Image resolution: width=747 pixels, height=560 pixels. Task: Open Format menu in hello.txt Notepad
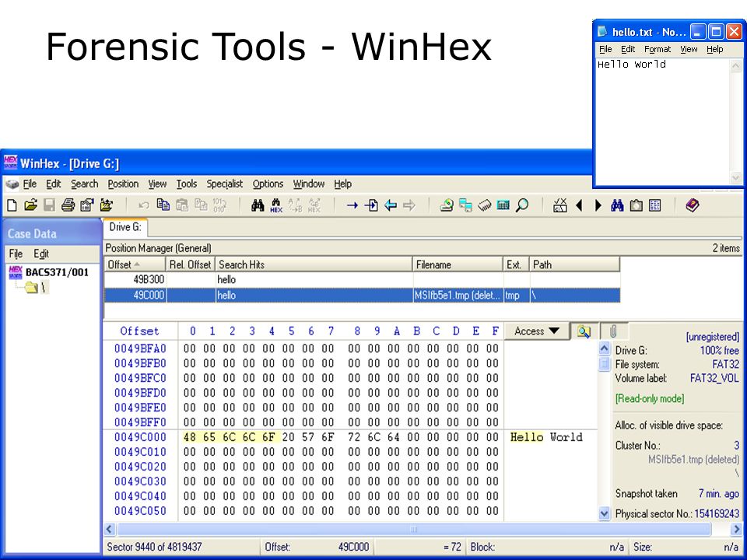pyautogui.click(x=657, y=49)
